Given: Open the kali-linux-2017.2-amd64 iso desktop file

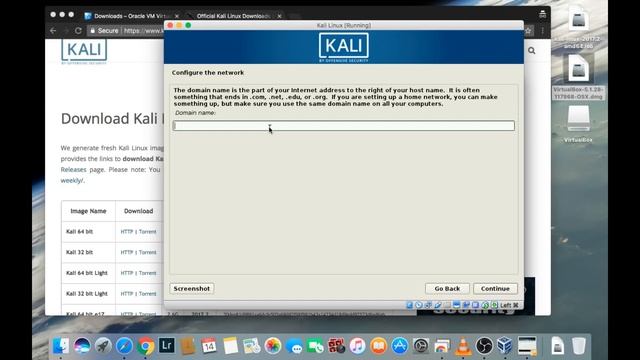Looking at the screenshot, I should coord(578,28).
